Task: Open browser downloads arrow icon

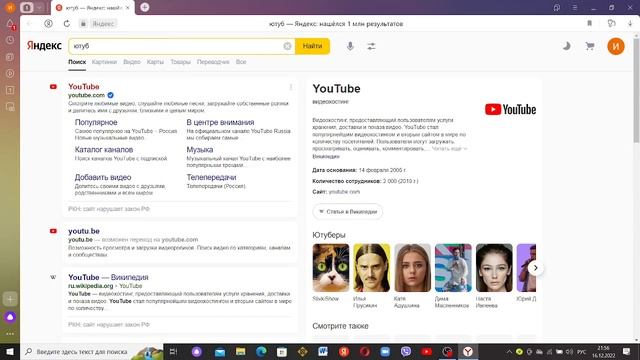Action: (x=630, y=24)
